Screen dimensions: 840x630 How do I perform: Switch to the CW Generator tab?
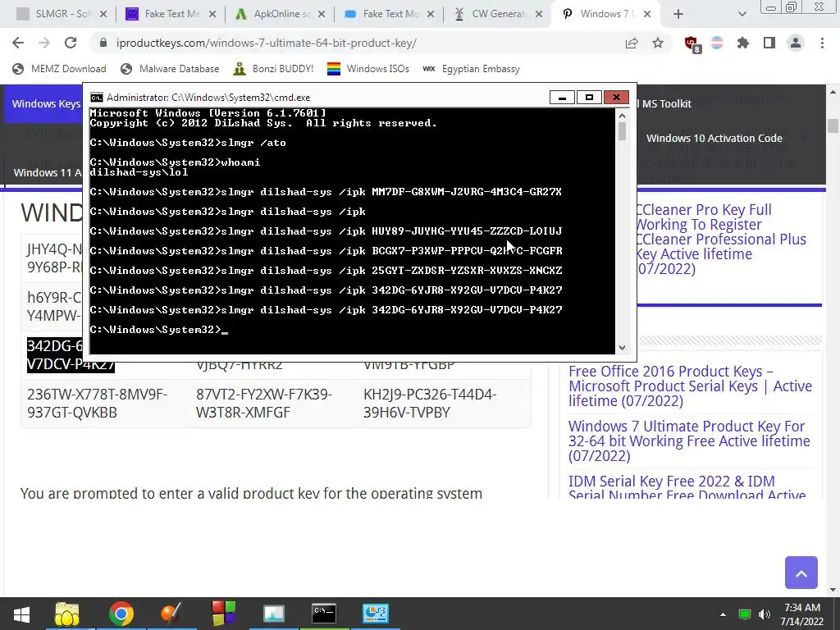(x=498, y=14)
